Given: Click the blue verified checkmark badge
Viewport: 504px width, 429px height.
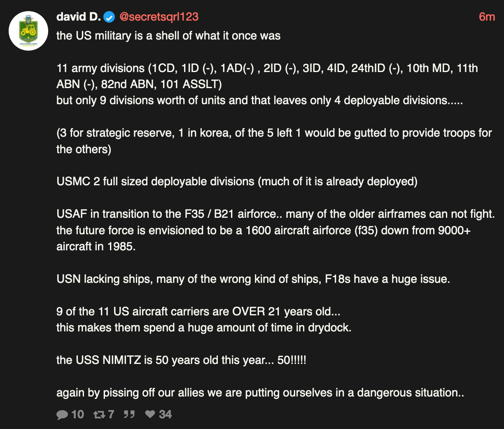Looking at the screenshot, I should pos(109,17).
